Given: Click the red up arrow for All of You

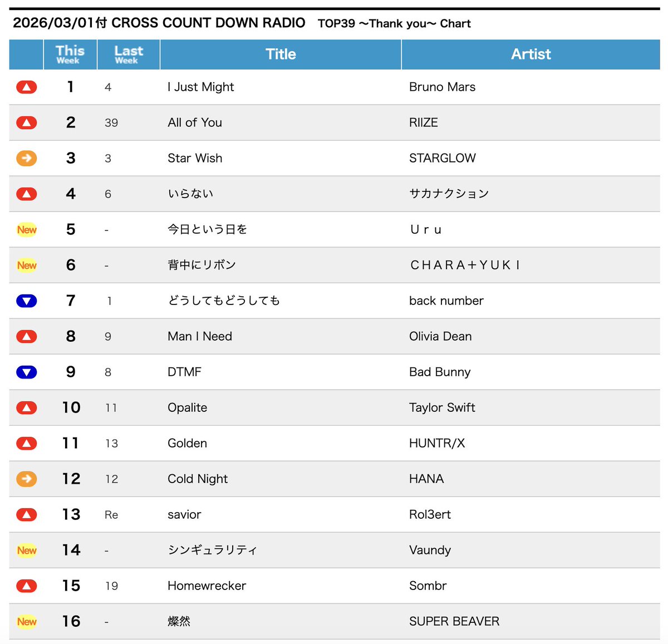Looking at the screenshot, I should coord(27,123).
